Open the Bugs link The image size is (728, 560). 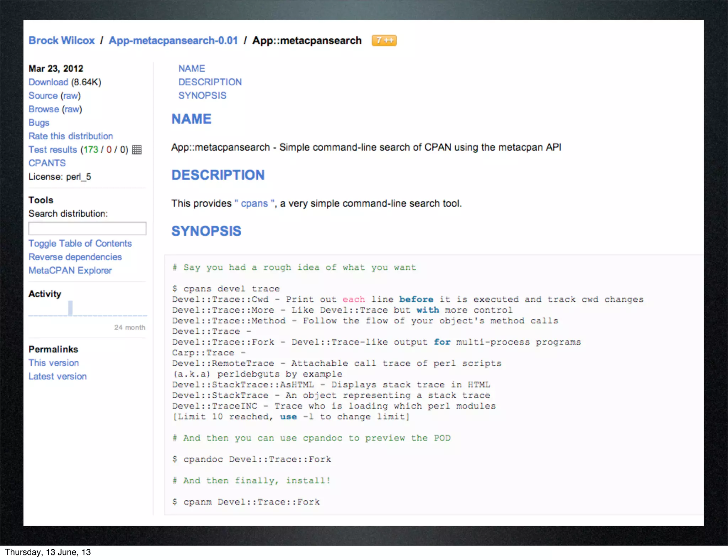point(39,123)
